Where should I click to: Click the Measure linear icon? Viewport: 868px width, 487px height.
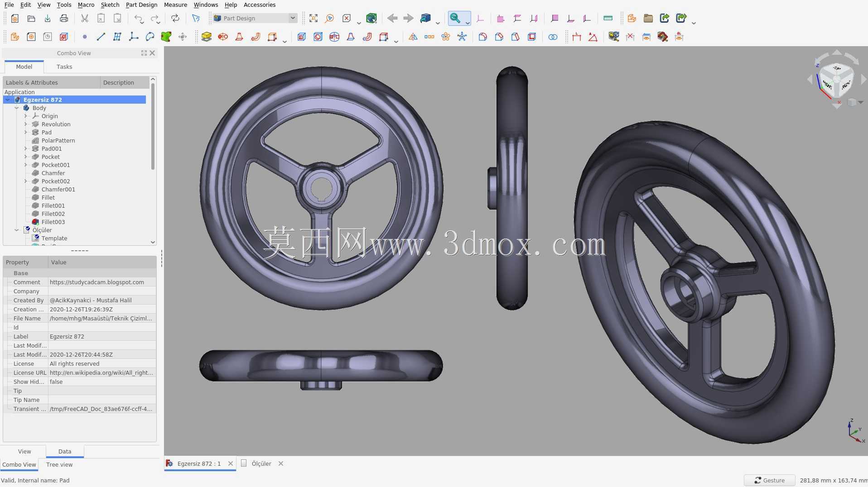tap(576, 37)
